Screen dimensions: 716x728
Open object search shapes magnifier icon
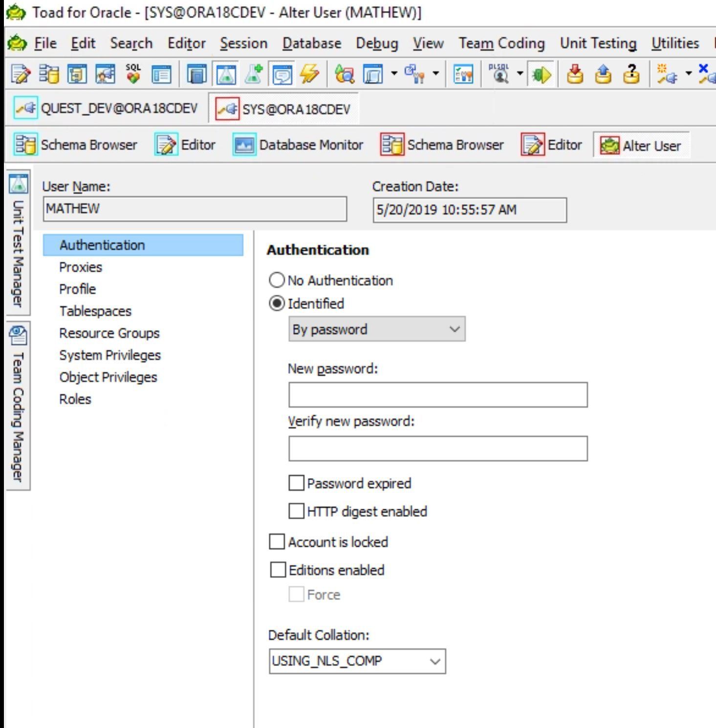click(344, 74)
